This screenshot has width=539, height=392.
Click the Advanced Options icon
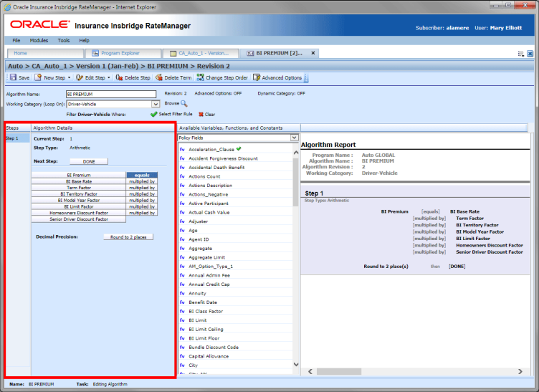(x=257, y=77)
